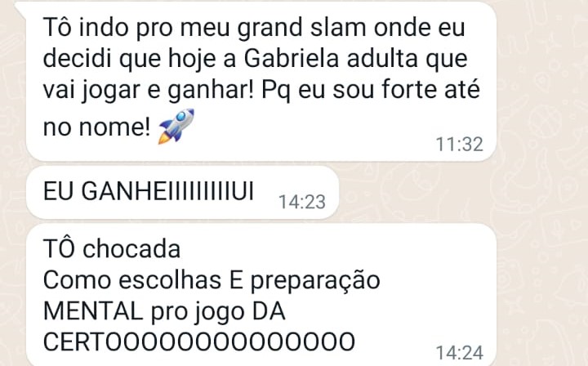Click the text 'pro jogo DA'
The image size is (588, 366).
coord(218,312)
